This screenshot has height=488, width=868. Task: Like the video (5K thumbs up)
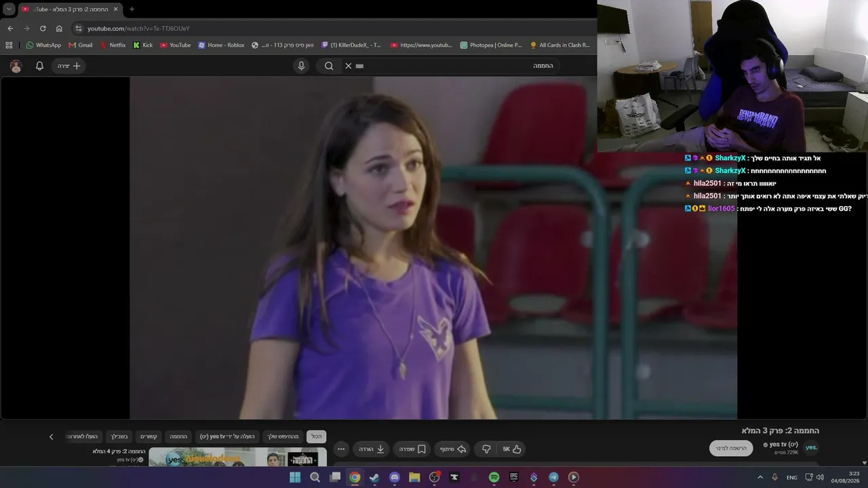512,449
